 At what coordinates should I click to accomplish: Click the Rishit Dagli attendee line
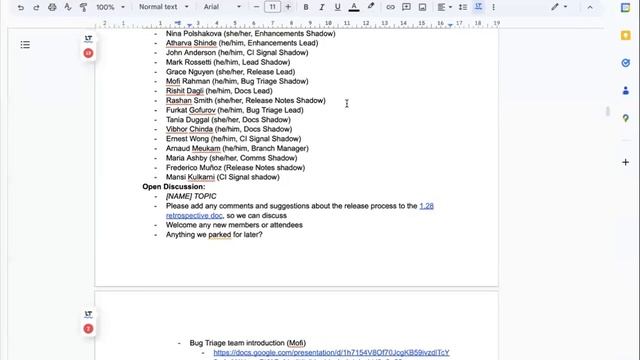[219, 91]
